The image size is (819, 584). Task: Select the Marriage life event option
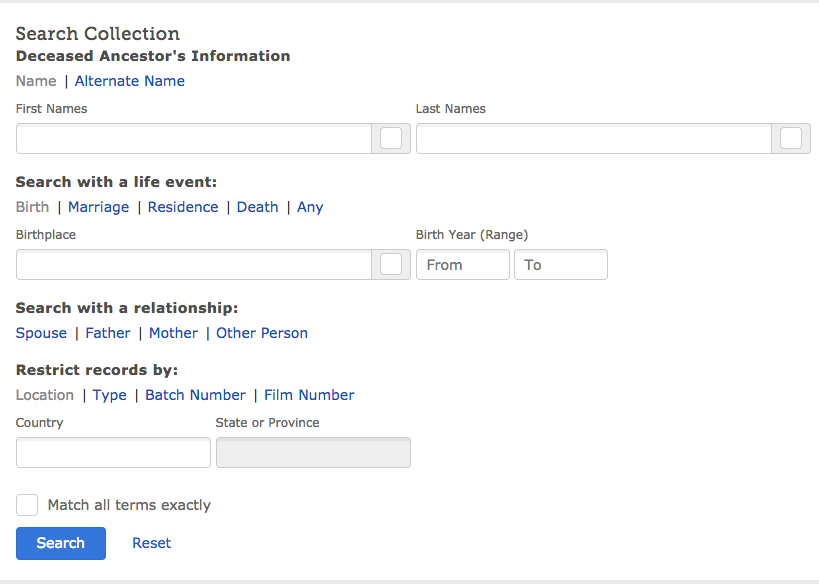coord(98,207)
